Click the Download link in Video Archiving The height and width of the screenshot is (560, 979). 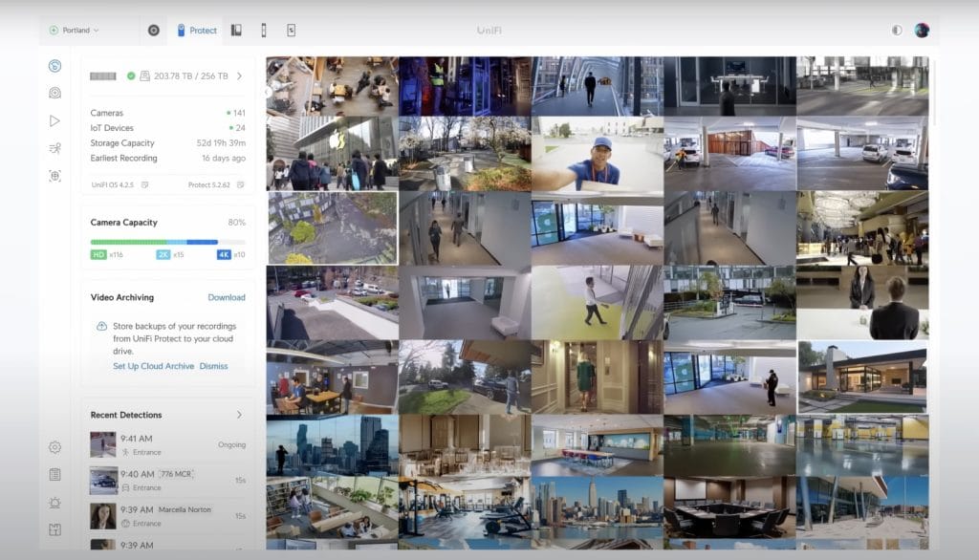[227, 297]
